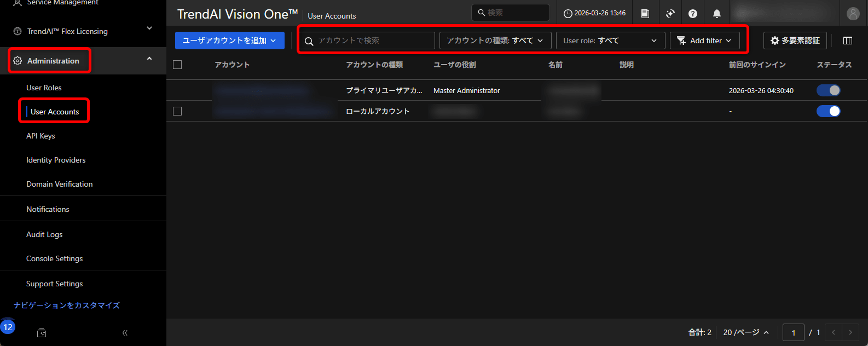Check the local account row checkbox
The height and width of the screenshot is (346, 868).
(x=177, y=111)
